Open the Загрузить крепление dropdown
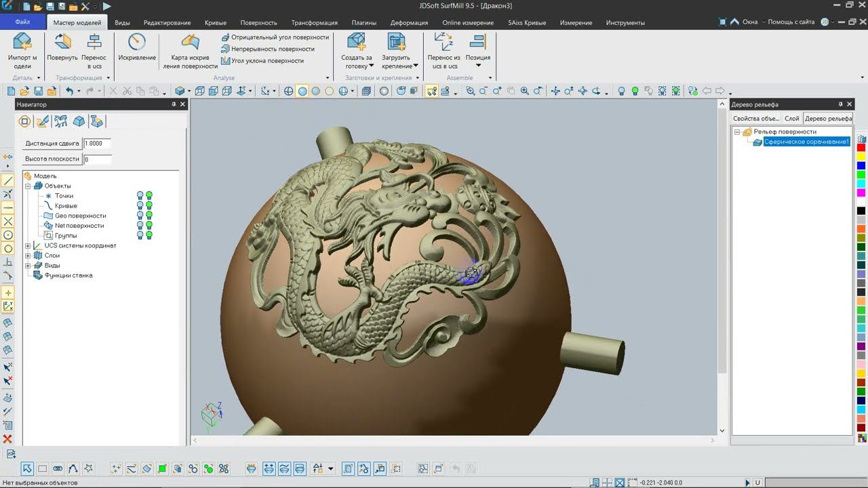The image size is (868, 488). [416, 66]
